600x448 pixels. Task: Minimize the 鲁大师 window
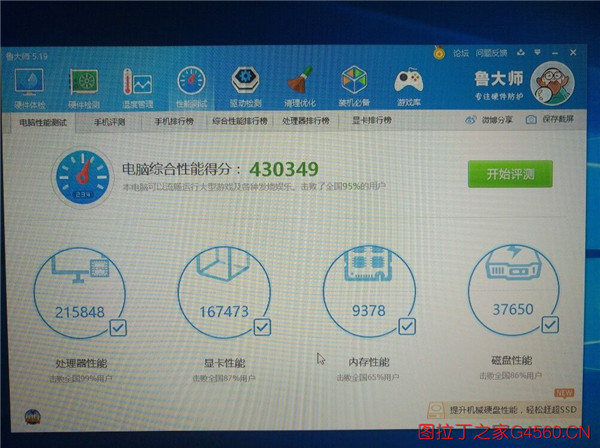[555, 52]
